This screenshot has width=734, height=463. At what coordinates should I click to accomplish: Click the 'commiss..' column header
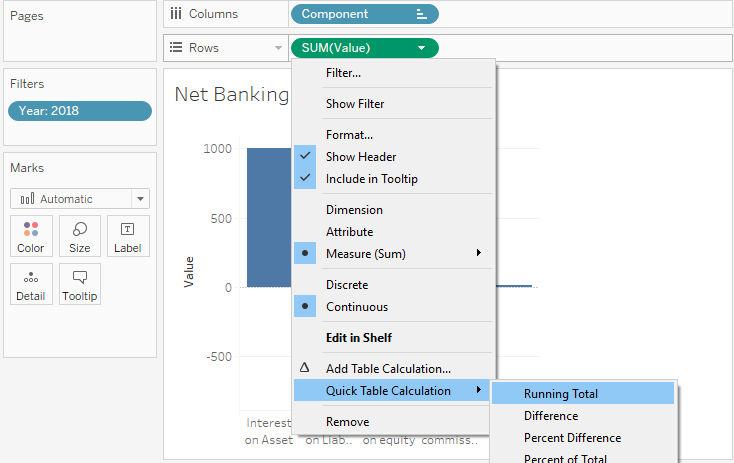(x=449, y=440)
